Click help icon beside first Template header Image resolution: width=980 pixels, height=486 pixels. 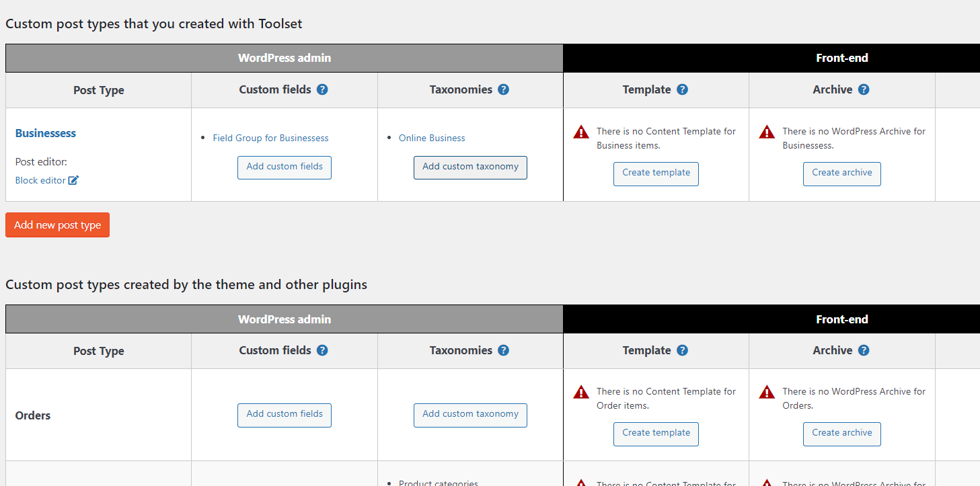682,89
